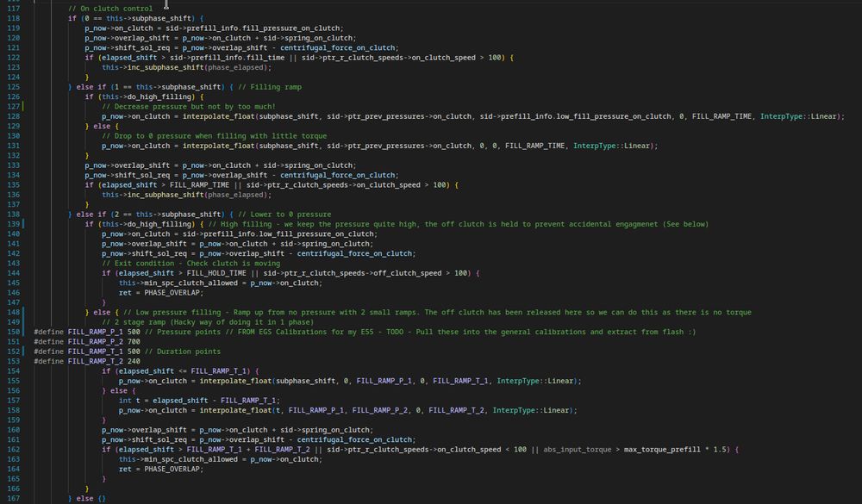Image resolution: width=862 pixels, height=504 pixels.
Task: Click the "// On clutch control" comment
Action: tap(110, 9)
